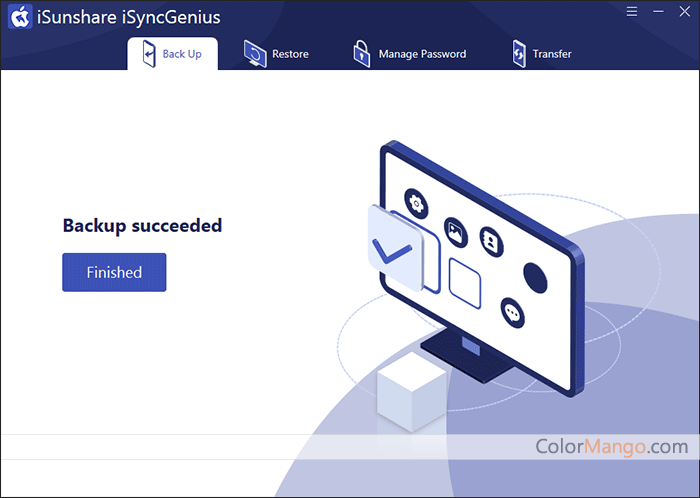Click the iSunshare apple logo icon

coord(21,17)
